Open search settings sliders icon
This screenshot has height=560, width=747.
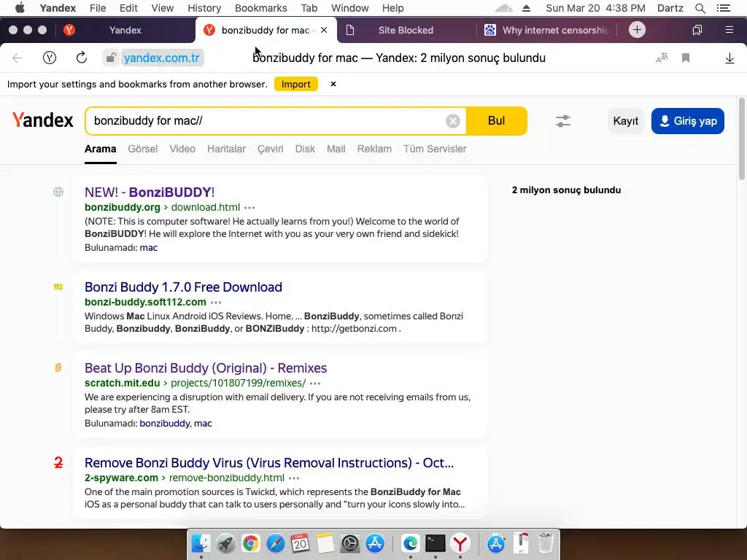pyautogui.click(x=562, y=121)
